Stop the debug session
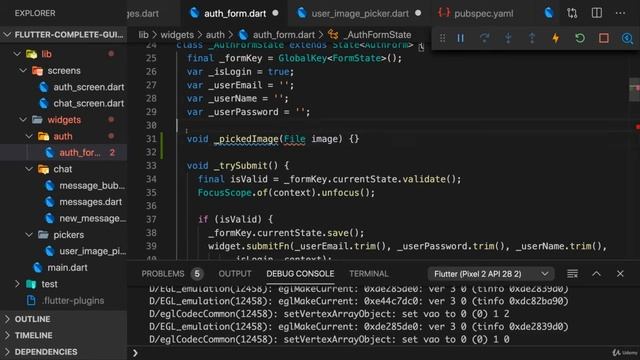The image size is (640, 360). (604, 38)
